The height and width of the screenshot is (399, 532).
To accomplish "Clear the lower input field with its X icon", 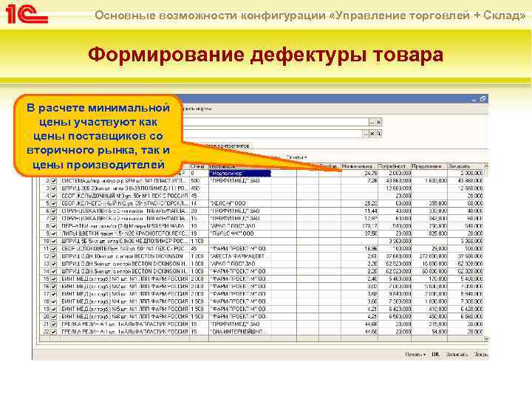I will tap(372, 134).
